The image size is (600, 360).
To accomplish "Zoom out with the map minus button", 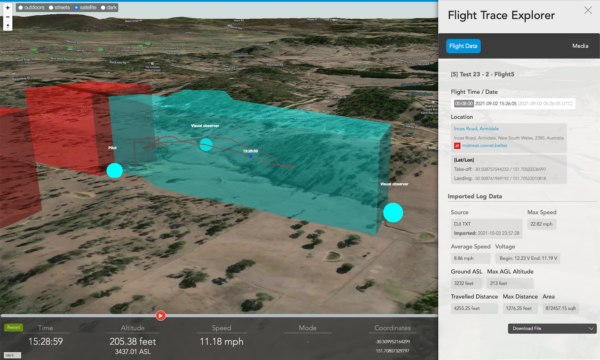I will 8,17.
